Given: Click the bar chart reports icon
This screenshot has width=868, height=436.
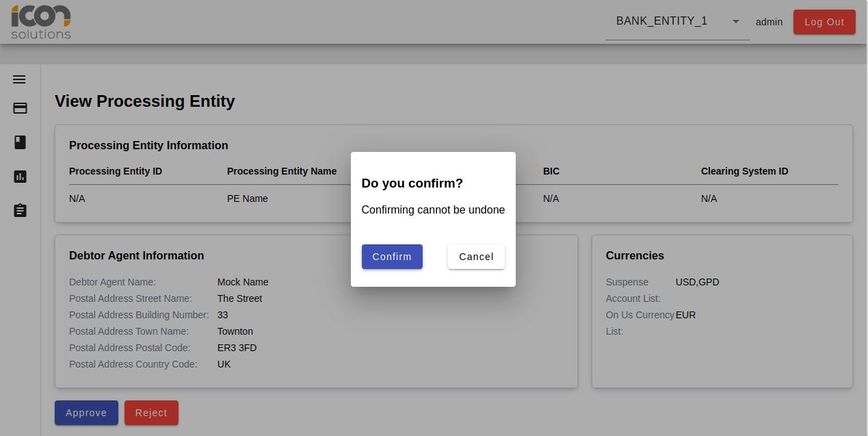Looking at the screenshot, I should pos(20,177).
